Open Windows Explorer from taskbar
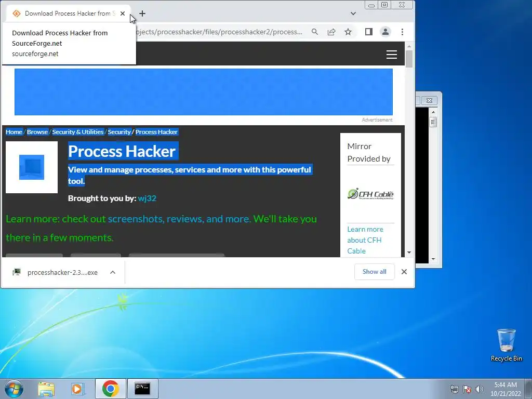The width and height of the screenshot is (532, 399). [x=46, y=389]
